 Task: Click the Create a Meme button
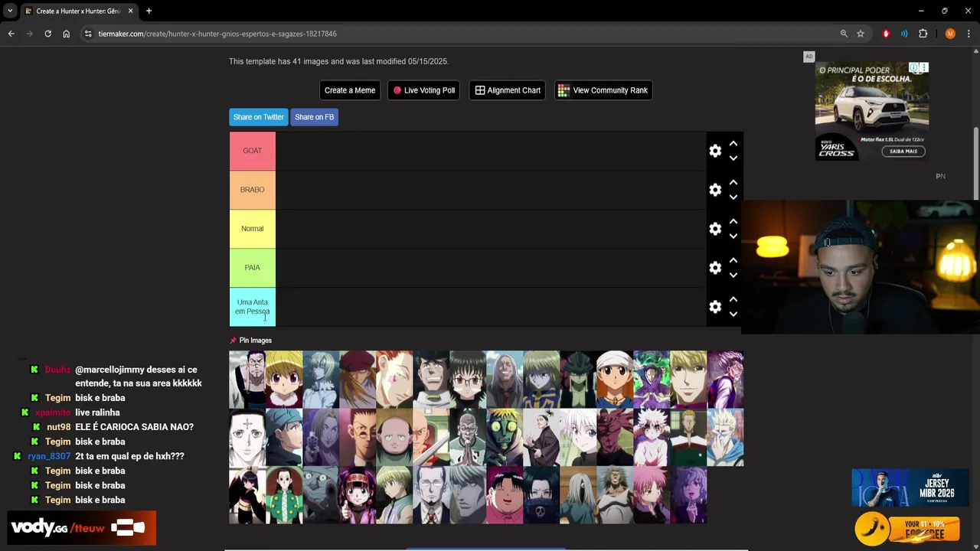(350, 90)
